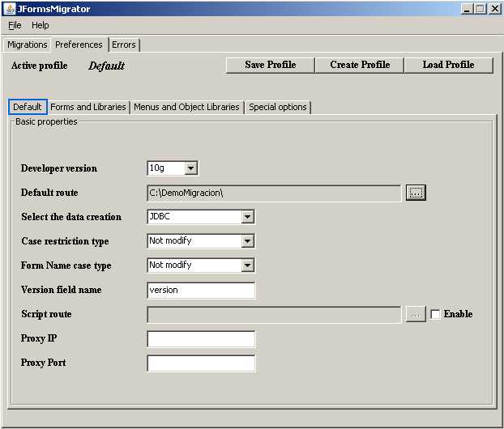Open the Help menu
The height and width of the screenshot is (429, 504).
pos(41,25)
